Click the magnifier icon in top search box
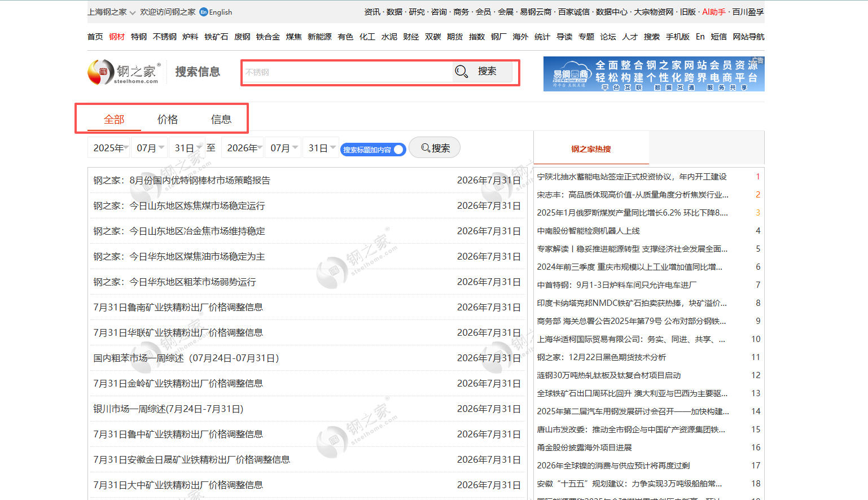The image size is (868, 500). [462, 72]
